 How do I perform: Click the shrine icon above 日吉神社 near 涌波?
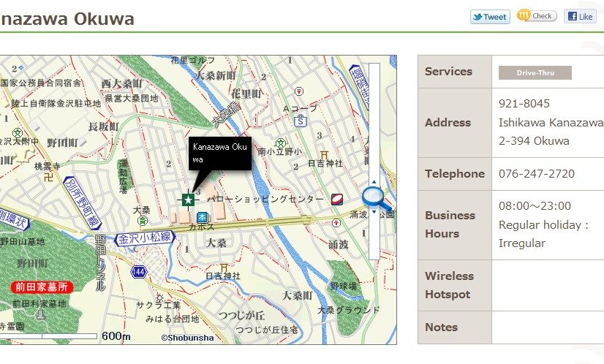325,155
